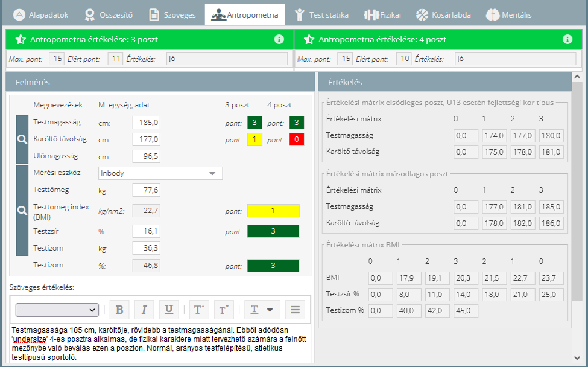Toggle italic text in the editor toolbar
The height and width of the screenshot is (367, 588).
click(144, 310)
